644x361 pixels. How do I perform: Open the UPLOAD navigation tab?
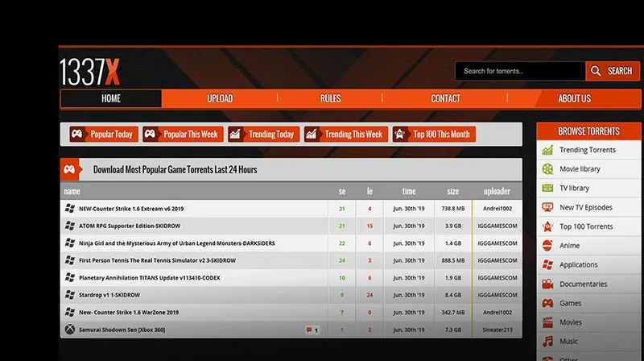point(220,98)
